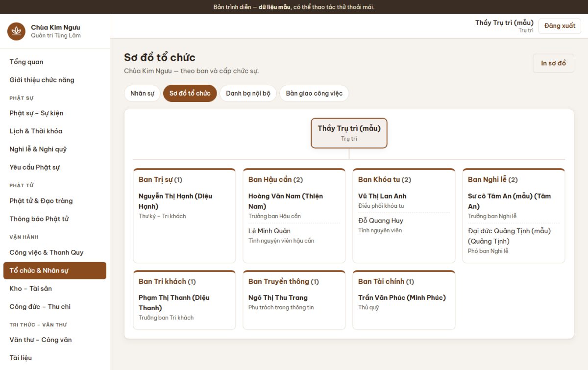
Task: Click the Đăng xuất button
Action: (x=560, y=26)
